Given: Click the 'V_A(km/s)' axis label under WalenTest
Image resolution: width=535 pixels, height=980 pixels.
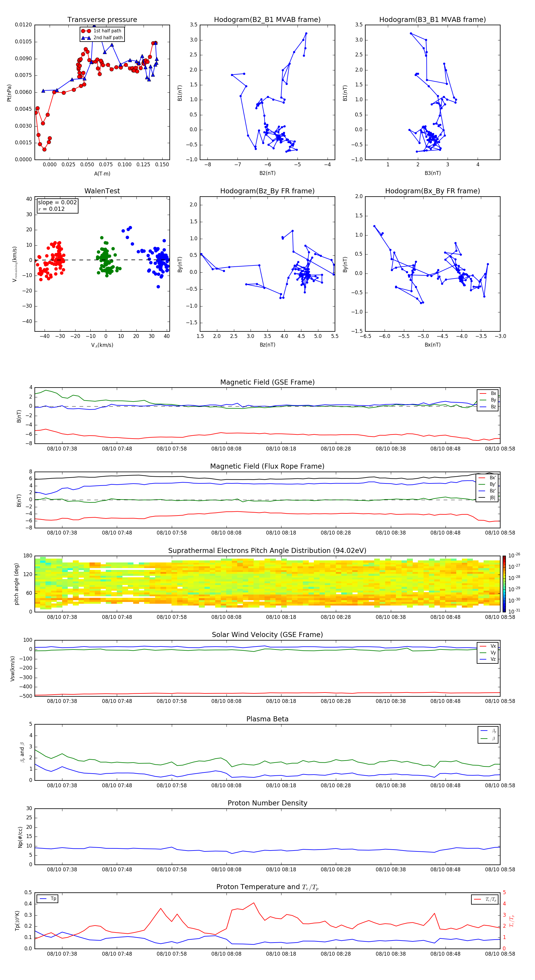Looking at the screenshot, I should coord(102,345).
